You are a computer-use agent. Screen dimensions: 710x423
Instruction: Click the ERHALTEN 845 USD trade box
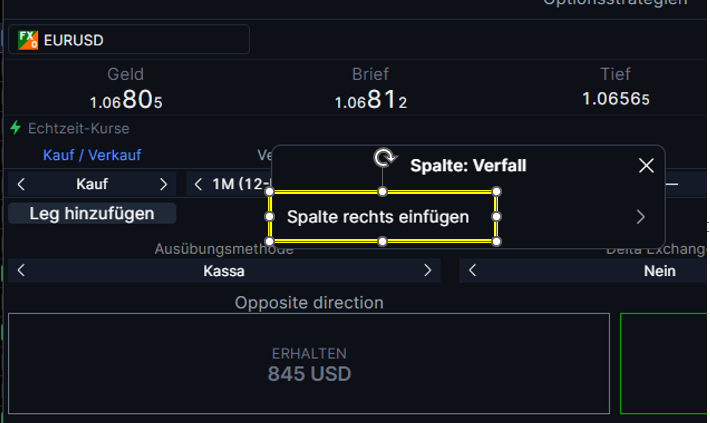309,363
